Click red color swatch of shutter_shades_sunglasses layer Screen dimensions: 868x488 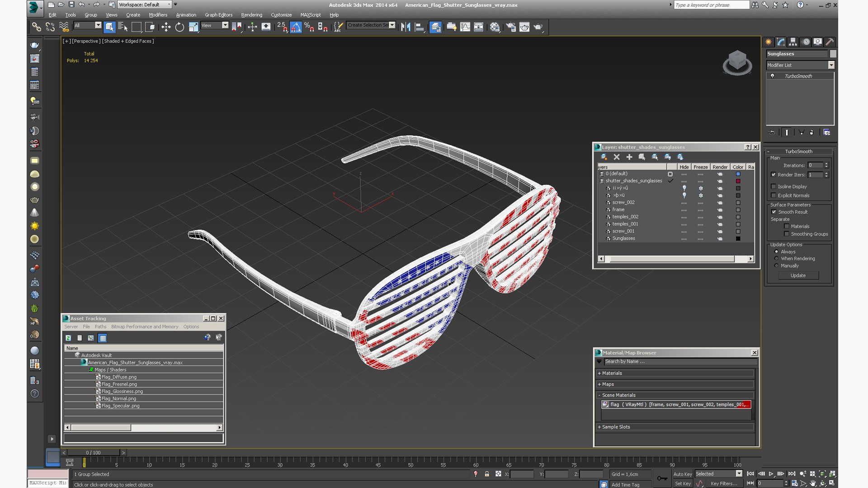click(738, 181)
